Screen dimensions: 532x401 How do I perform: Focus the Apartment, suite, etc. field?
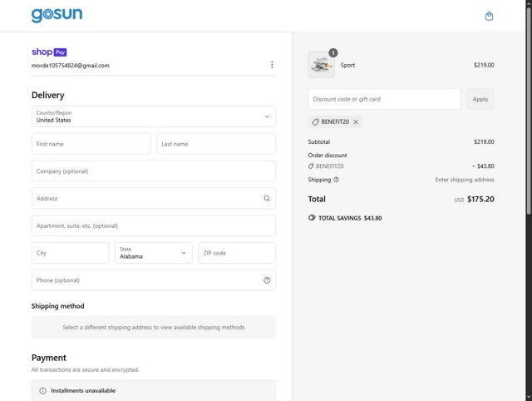pyautogui.click(x=153, y=225)
